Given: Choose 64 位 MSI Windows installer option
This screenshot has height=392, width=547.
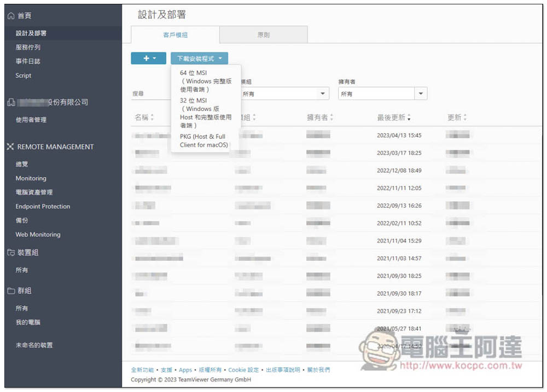Looking at the screenshot, I should click(x=205, y=81).
